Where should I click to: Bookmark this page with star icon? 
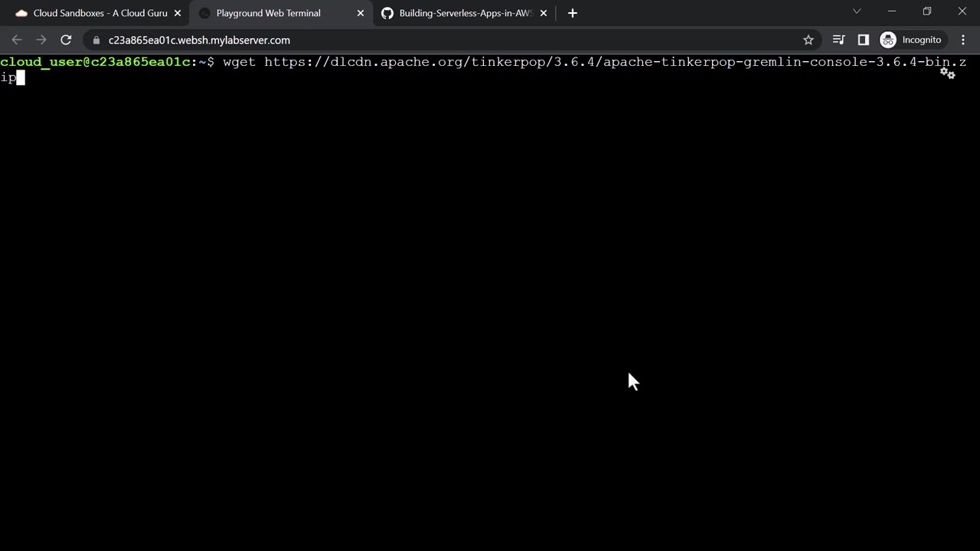point(808,40)
